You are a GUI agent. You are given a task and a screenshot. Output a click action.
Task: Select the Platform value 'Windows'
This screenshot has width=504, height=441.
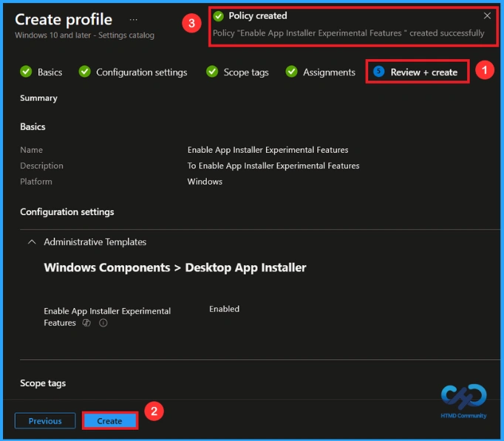(205, 182)
